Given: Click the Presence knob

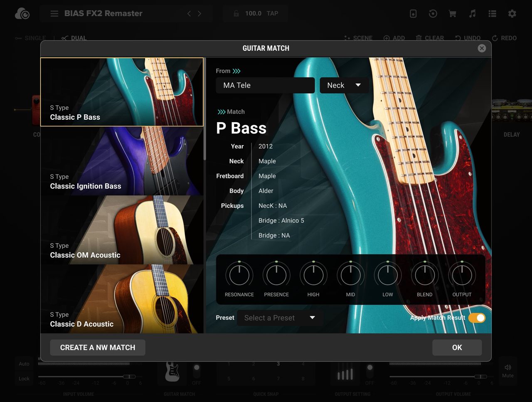Looking at the screenshot, I should pyautogui.click(x=276, y=275).
